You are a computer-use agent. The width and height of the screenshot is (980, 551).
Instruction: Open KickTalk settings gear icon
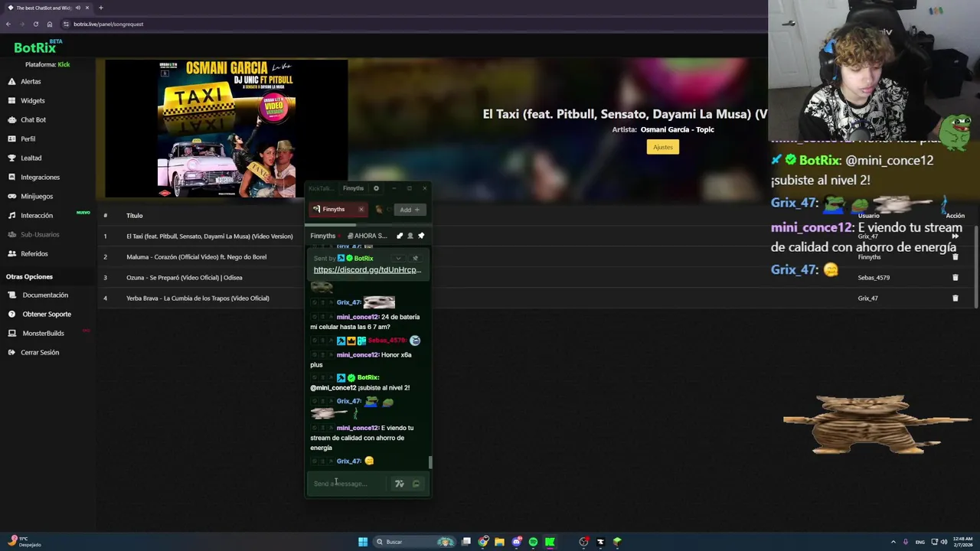[x=376, y=188]
